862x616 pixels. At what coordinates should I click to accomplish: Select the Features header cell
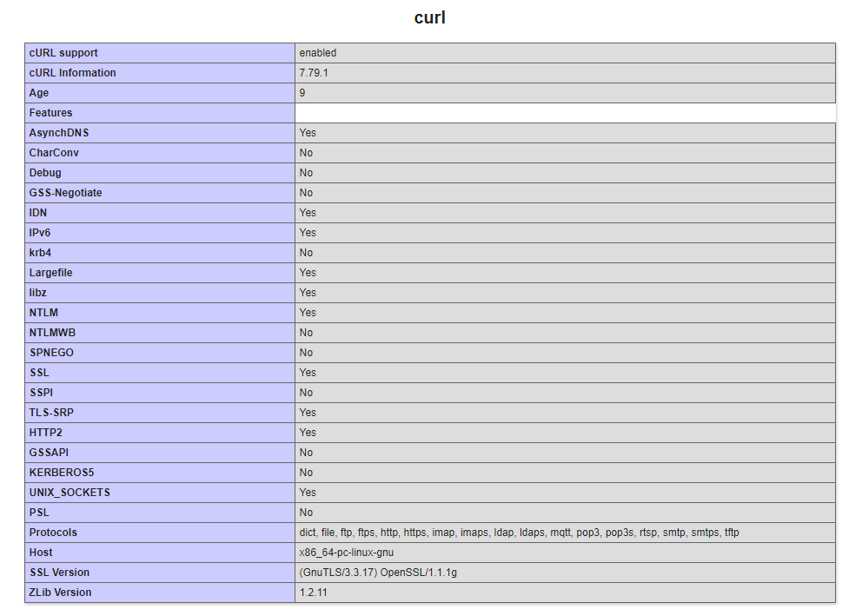[159, 113]
